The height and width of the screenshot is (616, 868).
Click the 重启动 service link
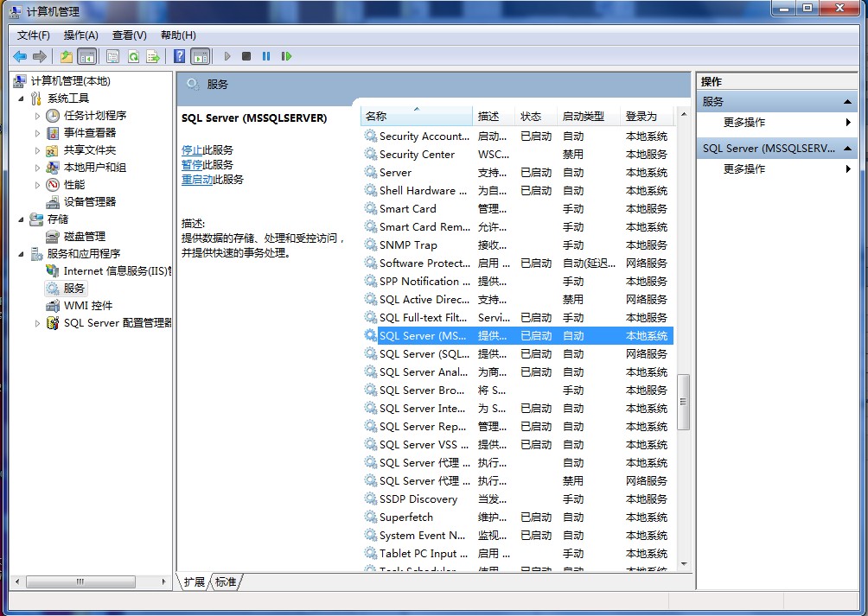pos(197,179)
